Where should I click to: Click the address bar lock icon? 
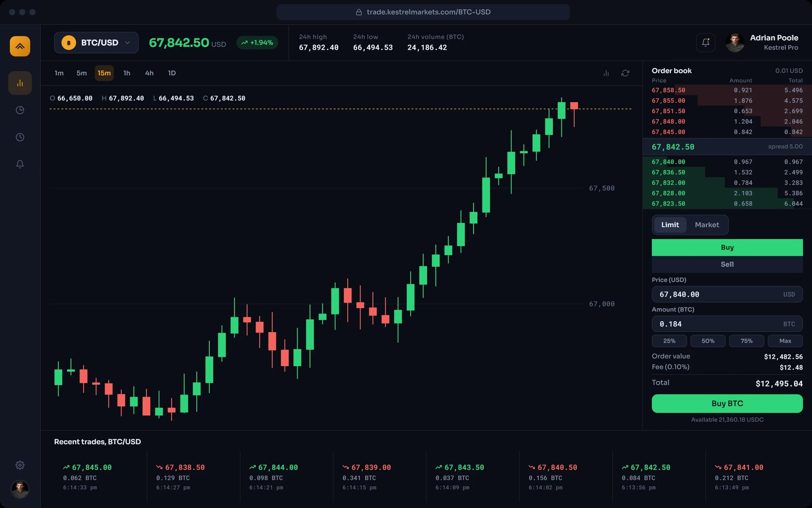pos(359,12)
